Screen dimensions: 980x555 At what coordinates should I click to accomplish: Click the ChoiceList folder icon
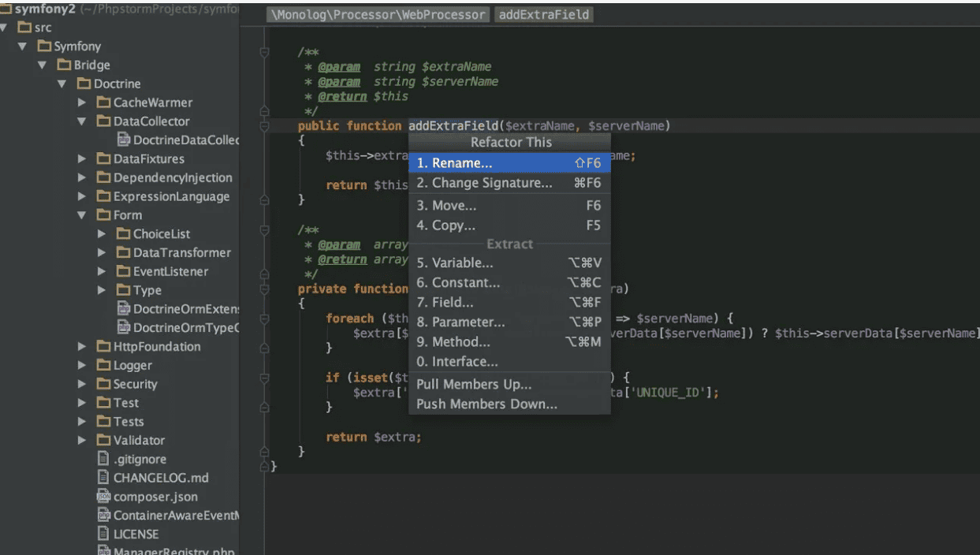(123, 234)
